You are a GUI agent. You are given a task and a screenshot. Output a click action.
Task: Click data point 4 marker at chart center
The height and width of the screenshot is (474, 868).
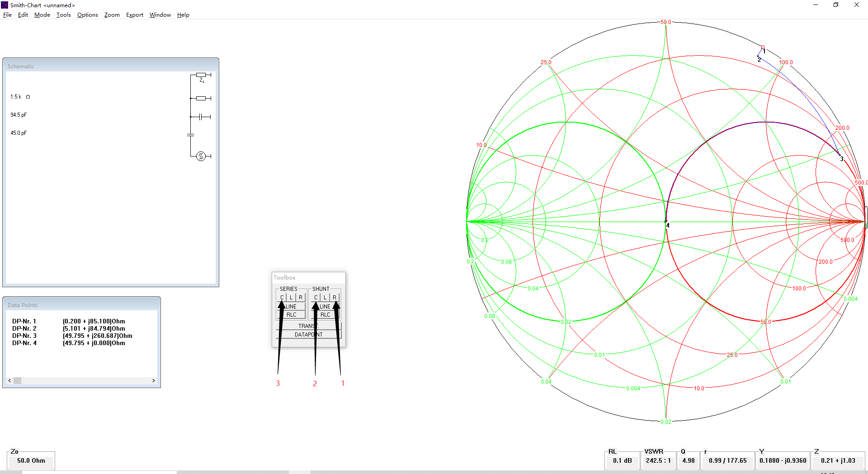tap(666, 222)
